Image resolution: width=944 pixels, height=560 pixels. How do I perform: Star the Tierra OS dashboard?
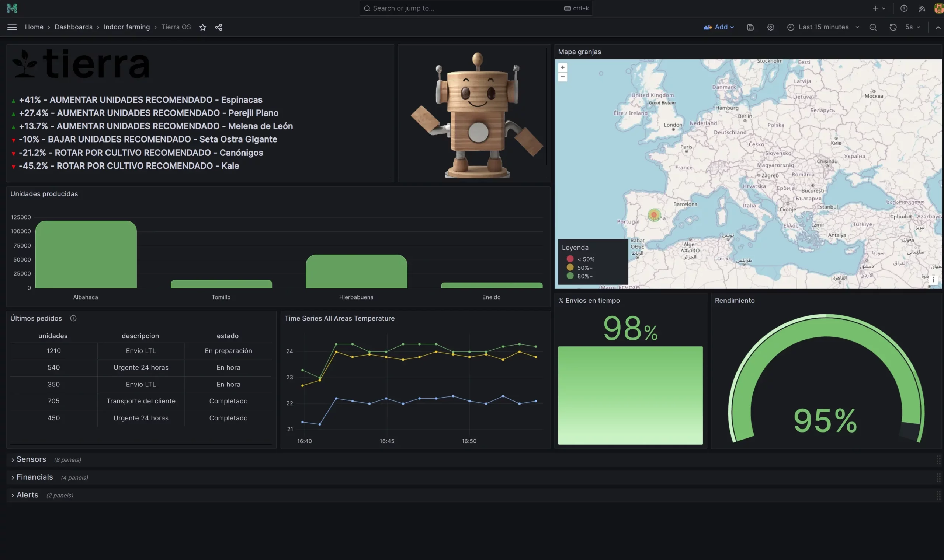203,27
